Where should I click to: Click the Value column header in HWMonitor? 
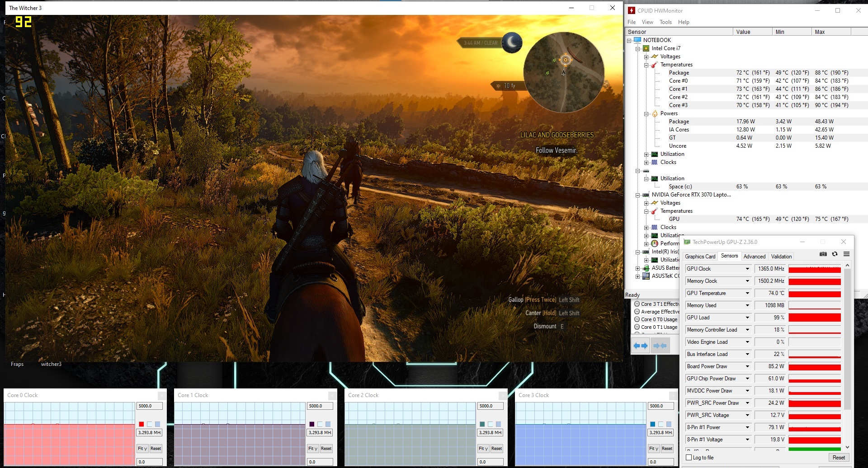tap(752, 32)
